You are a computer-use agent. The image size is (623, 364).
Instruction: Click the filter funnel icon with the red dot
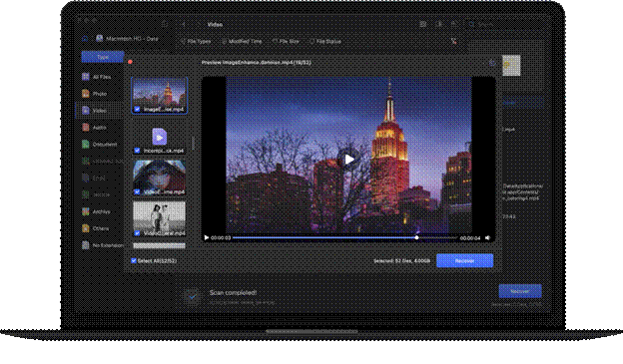pyautogui.click(x=453, y=41)
